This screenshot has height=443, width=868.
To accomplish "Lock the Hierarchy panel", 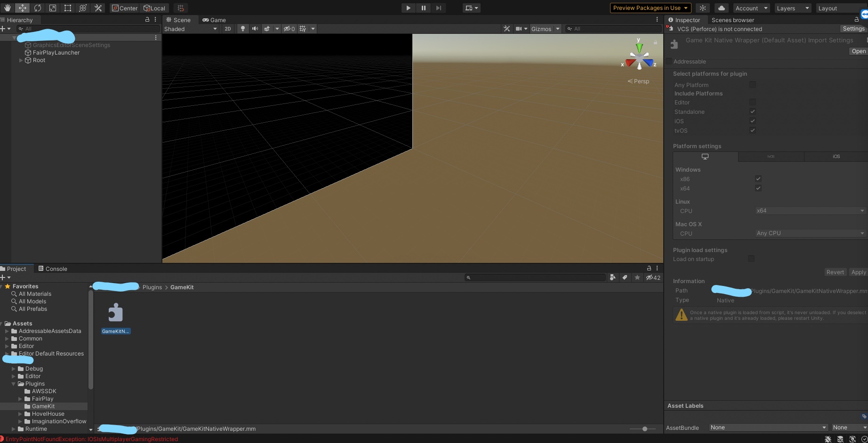I will pos(147,20).
